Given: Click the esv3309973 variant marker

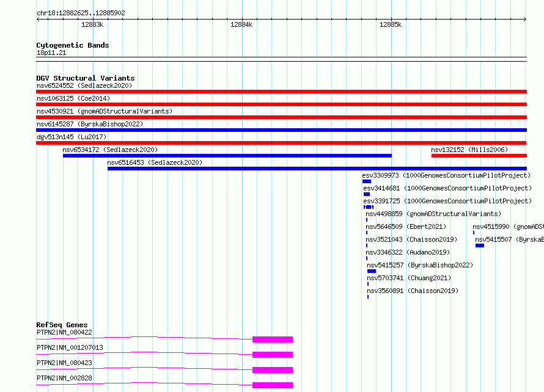Looking at the screenshot, I should pos(367,181).
